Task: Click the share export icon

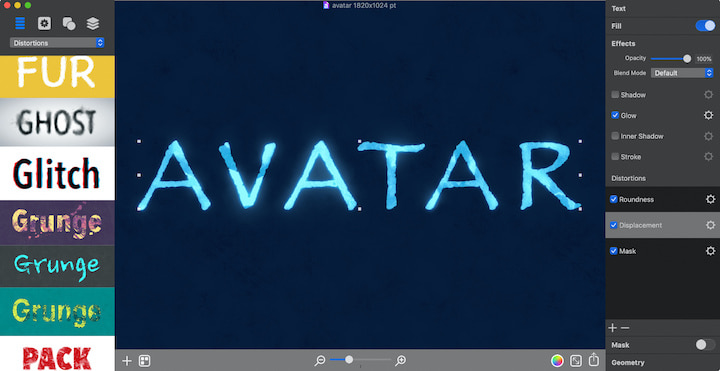Action: [x=594, y=360]
